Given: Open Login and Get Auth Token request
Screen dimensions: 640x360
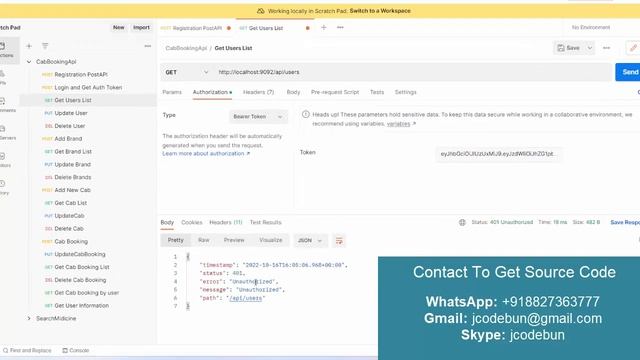Looking at the screenshot, I should (88, 87).
